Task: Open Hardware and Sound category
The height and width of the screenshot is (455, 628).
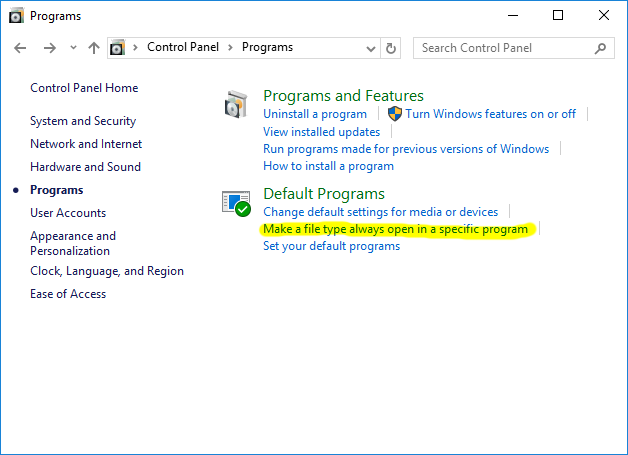Action: (x=85, y=167)
